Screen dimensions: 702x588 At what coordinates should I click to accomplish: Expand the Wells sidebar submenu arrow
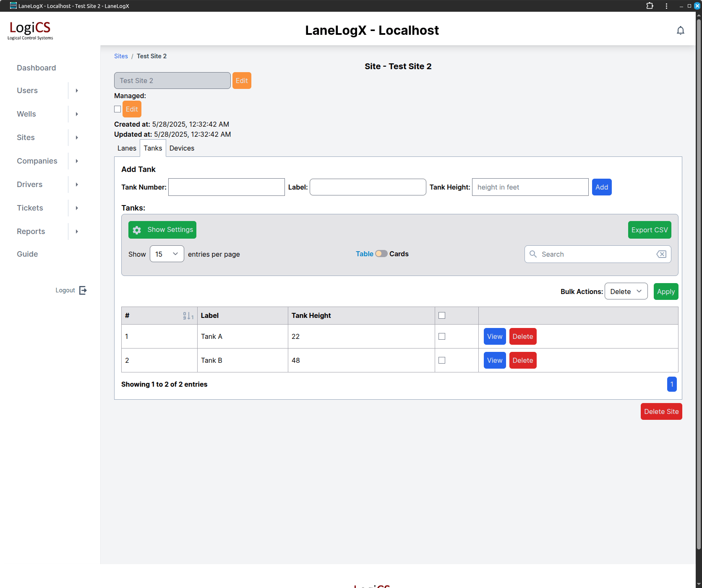pyautogui.click(x=77, y=114)
